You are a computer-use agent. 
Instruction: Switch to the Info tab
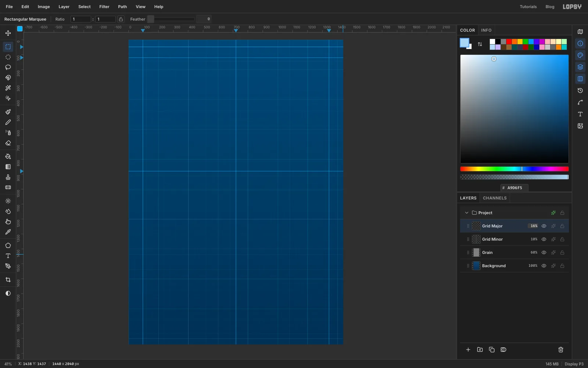tap(486, 30)
